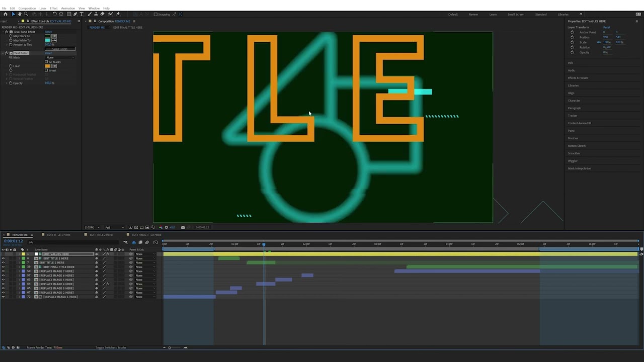Reset the Duo Tone Effect
This screenshot has width=644, height=362.
pos(48,32)
